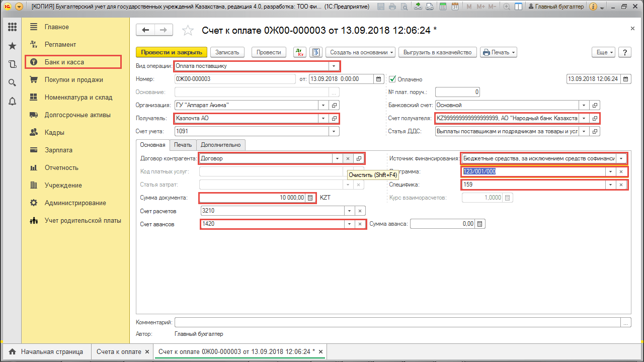
Task: Open the Получатель record with the open button
Action: point(334,119)
